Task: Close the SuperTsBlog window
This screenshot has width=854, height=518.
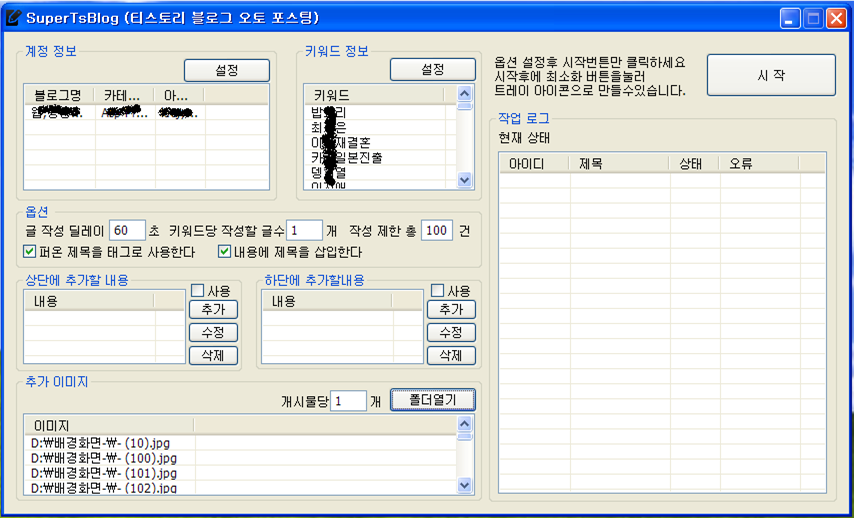Action: click(x=835, y=20)
